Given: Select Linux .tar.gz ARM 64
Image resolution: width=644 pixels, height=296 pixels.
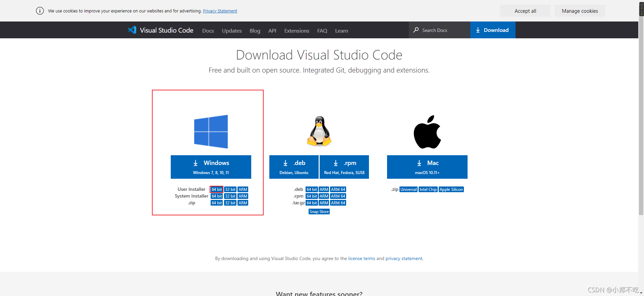Looking at the screenshot, I should click(x=338, y=203).
